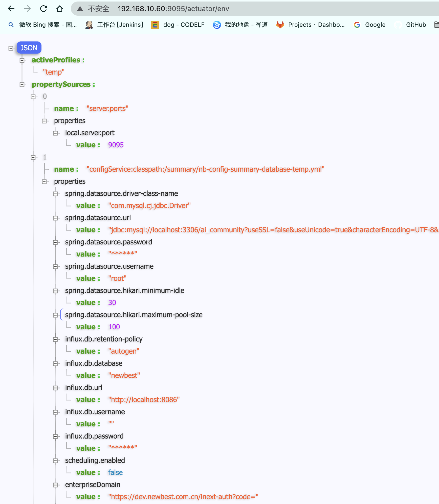Collapse the spring.datasource.password node

pyautogui.click(x=55, y=242)
